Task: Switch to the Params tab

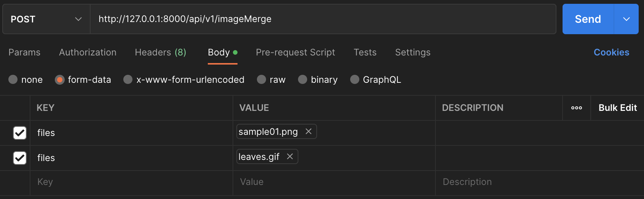Action: pos(24,52)
